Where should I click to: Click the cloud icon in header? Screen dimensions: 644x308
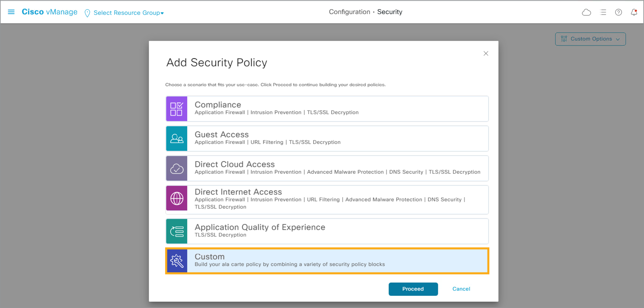(587, 13)
